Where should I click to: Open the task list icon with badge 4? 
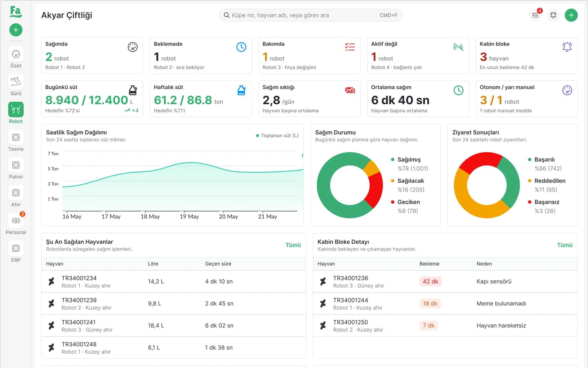tap(535, 15)
